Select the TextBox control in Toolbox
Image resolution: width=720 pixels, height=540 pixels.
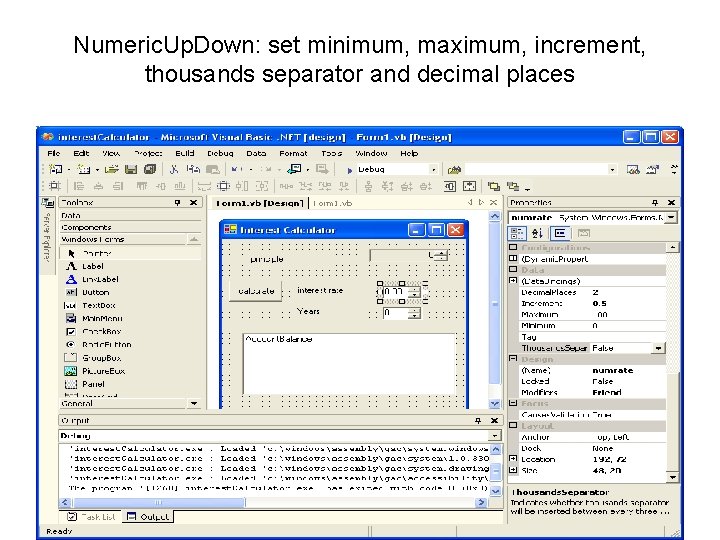(x=130, y=305)
